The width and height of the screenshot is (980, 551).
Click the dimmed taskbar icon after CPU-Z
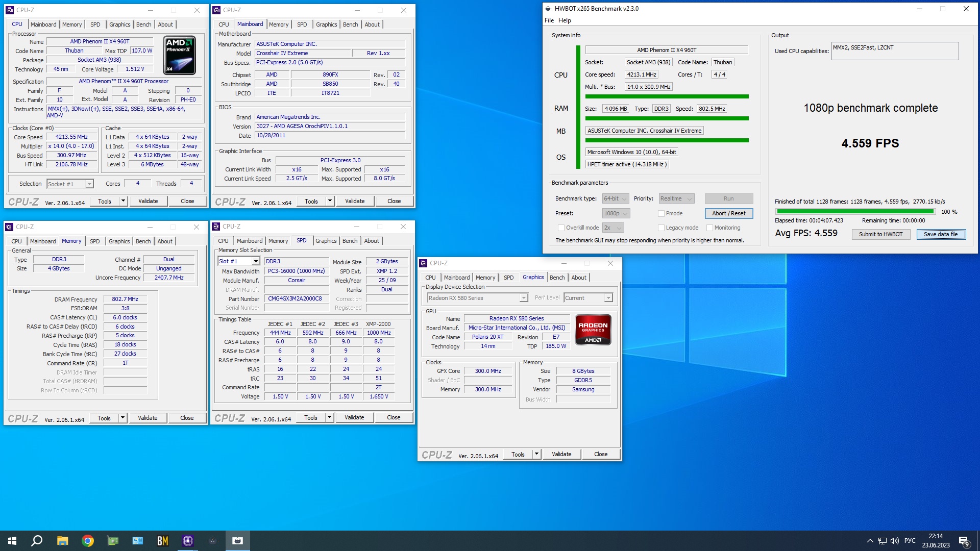pos(213,541)
